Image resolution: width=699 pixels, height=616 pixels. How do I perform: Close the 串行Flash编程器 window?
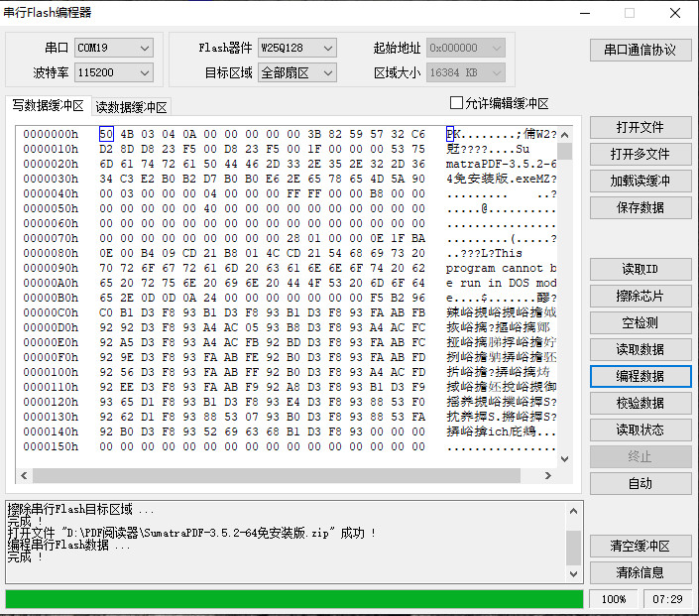[x=675, y=13]
